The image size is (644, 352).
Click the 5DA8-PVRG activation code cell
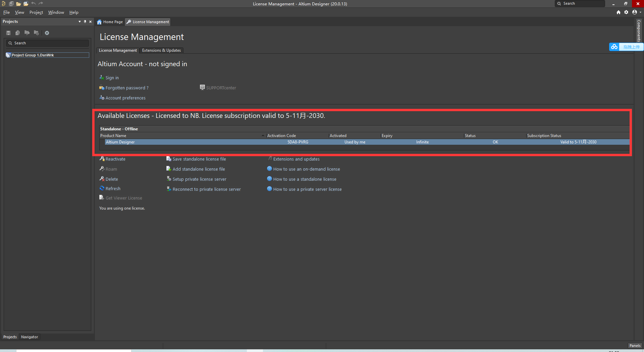tap(298, 142)
